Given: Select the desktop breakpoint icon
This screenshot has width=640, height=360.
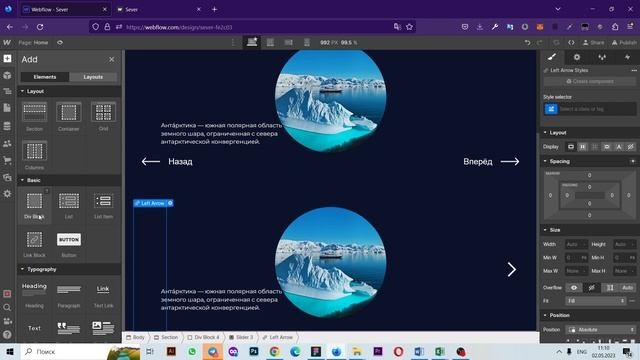Looking at the screenshot, I should (x=252, y=42).
